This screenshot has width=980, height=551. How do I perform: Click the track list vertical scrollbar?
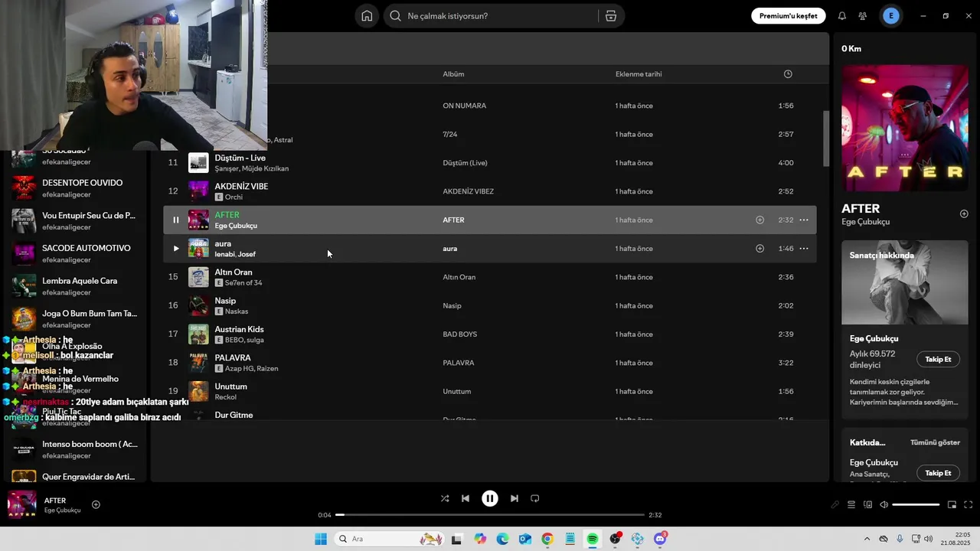pyautogui.click(x=826, y=139)
